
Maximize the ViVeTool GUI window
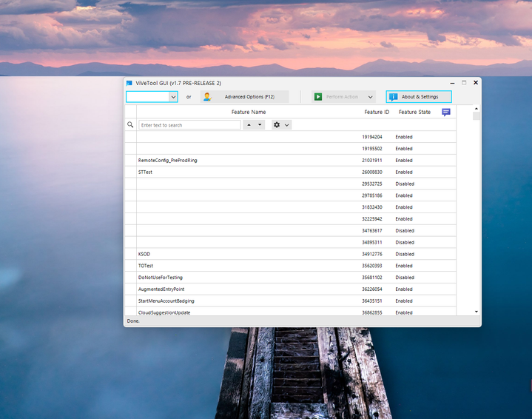[x=464, y=83]
